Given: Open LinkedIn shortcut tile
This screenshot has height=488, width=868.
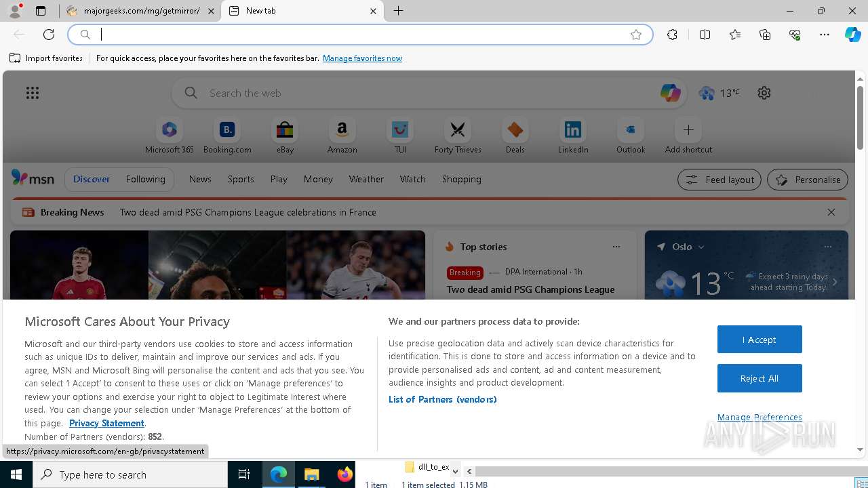Looking at the screenshot, I should (573, 136).
